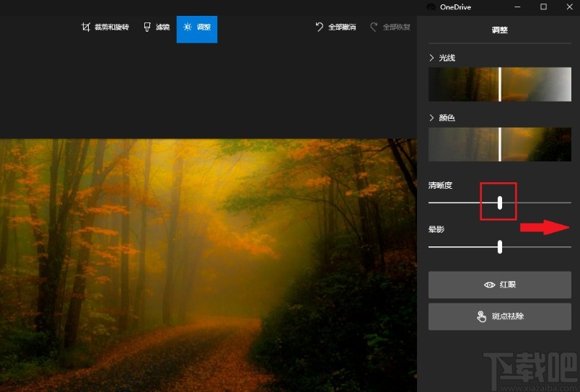Expand the Light (光线) section chevron
This screenshot has width=580, height=392.
click(x=431, y=58)
